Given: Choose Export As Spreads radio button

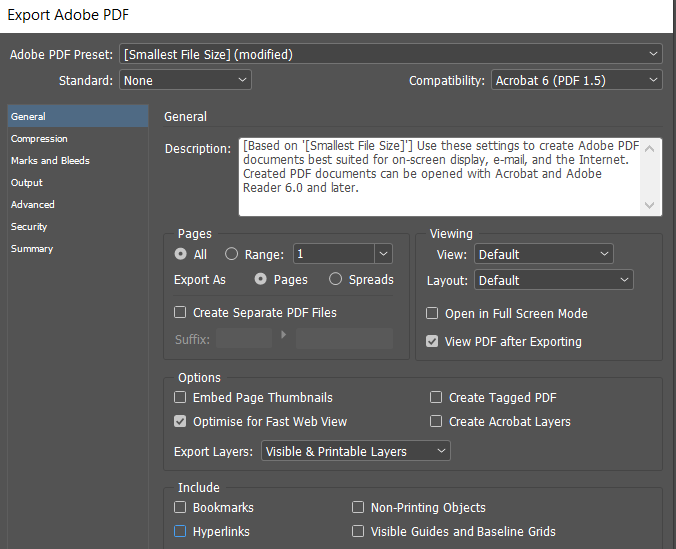Looking at the screenshot, I should [335, 279].
